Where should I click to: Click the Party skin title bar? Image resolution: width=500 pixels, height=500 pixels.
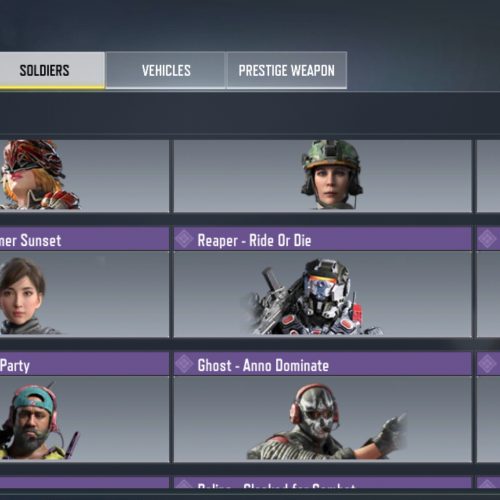pos(84,364)
